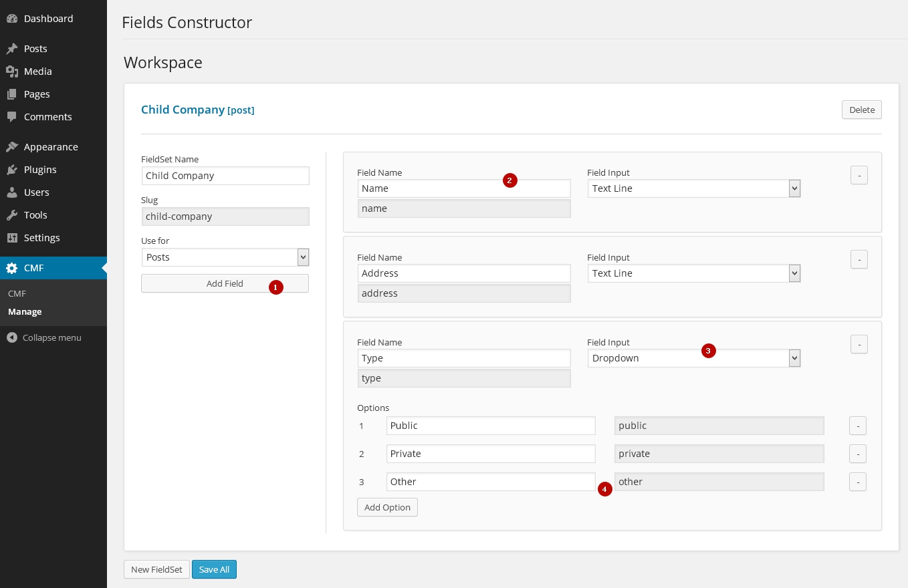The image size is (908, 588).
Task: Click the Save All button
Action: 214,569
